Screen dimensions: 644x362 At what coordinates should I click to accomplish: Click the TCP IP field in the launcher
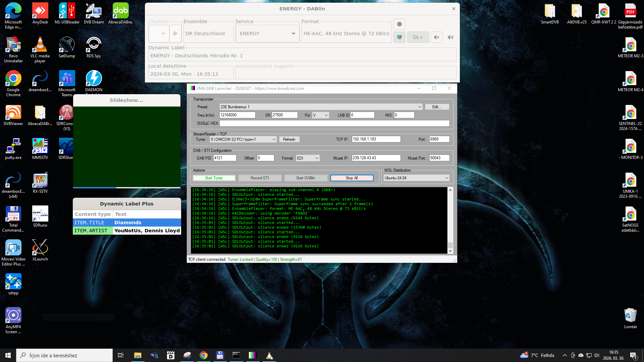click(x=376, y=139)
